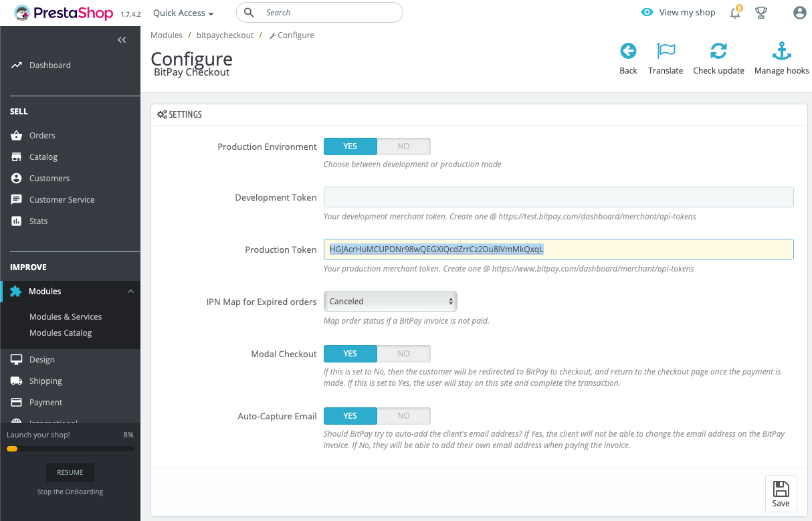The image size is (812, 521).
Task: Click the bitpaycheckout breadcrumb link
Action: [x=225, y=35]
